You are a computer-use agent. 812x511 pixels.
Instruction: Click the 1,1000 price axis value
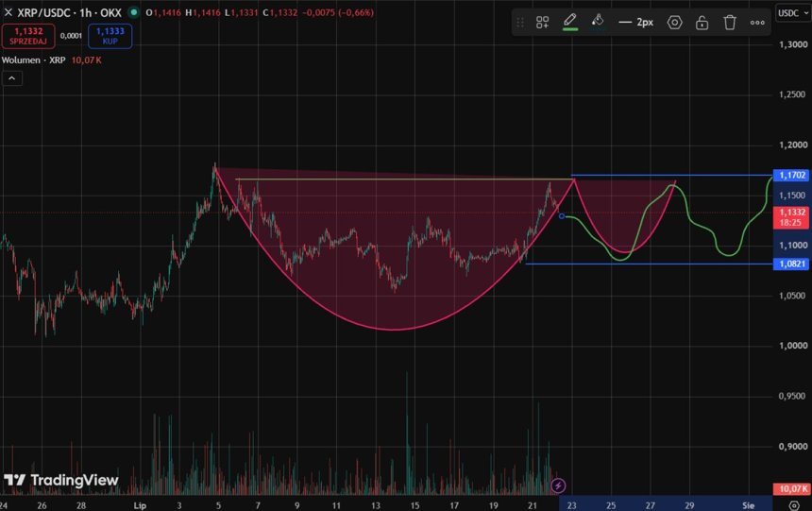click(x=793, y=246)
